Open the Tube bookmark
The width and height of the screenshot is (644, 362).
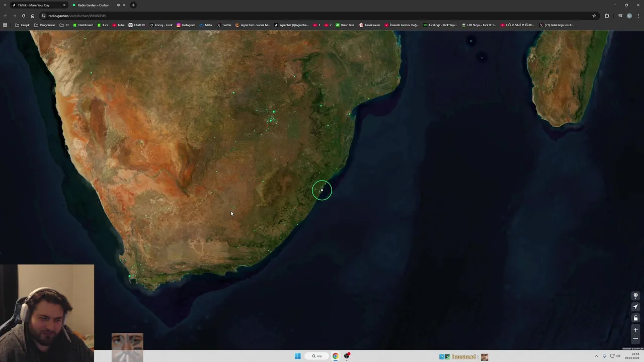point(119,25)
